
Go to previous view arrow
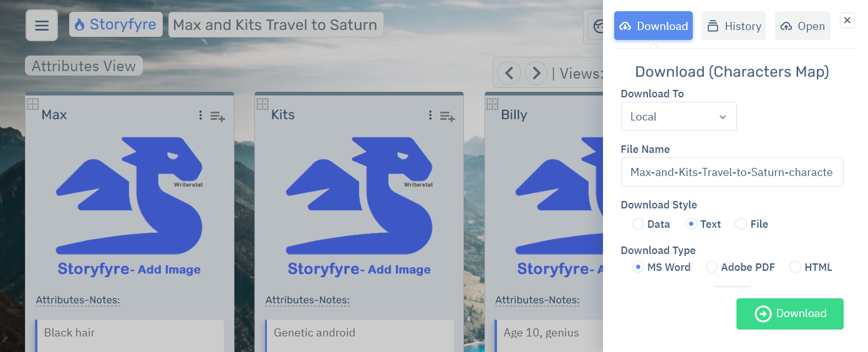509,74
